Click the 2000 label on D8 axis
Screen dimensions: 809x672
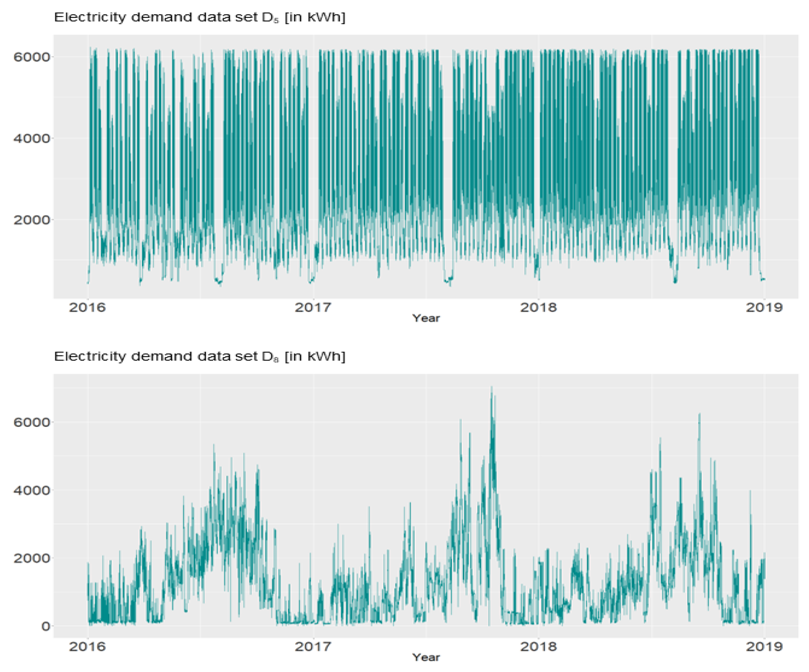(32, 558)
